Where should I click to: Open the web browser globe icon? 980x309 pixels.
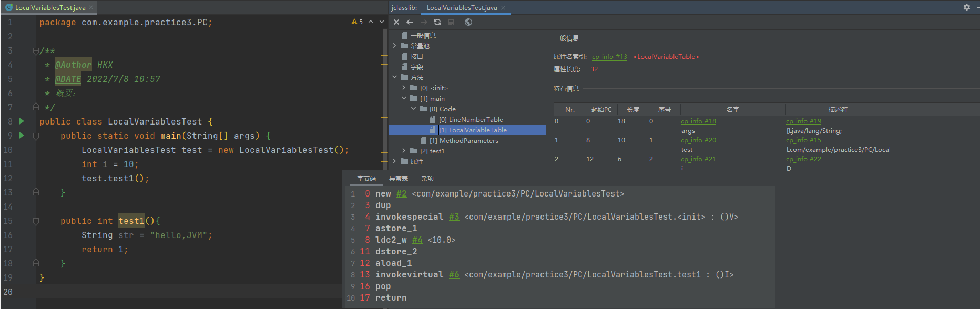click(468, 22)
